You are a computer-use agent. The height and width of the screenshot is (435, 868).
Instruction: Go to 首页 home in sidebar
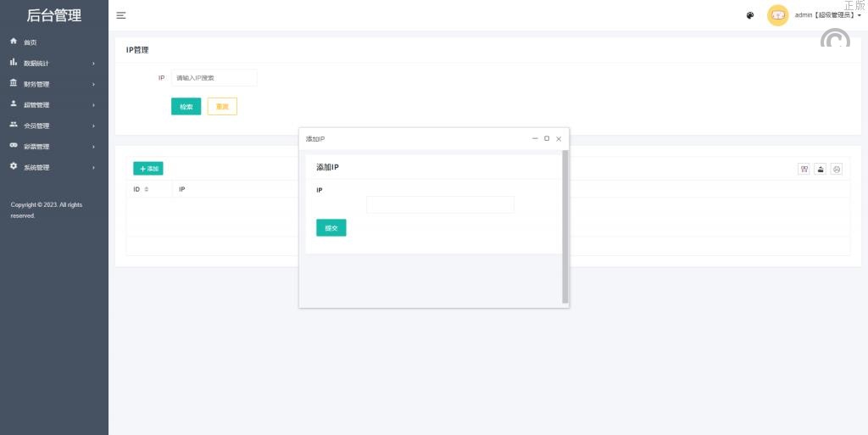click(30, 42)
